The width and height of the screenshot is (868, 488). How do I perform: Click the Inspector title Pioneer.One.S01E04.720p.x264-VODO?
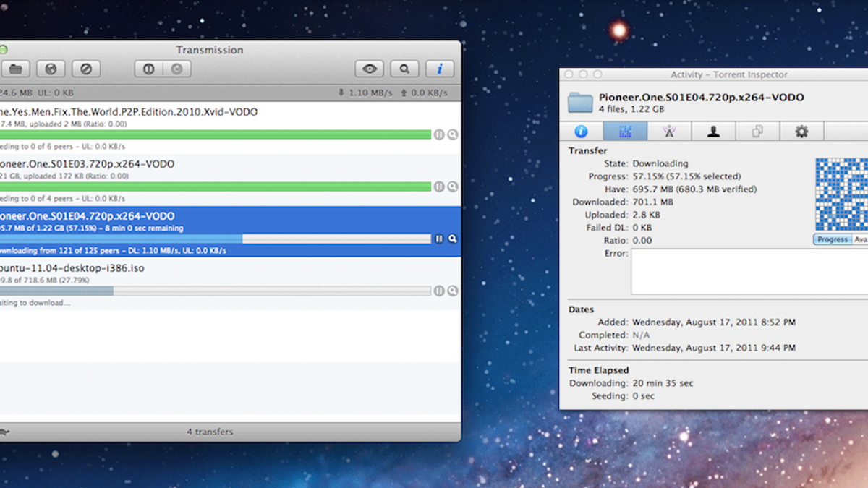[x=701, y=98]
